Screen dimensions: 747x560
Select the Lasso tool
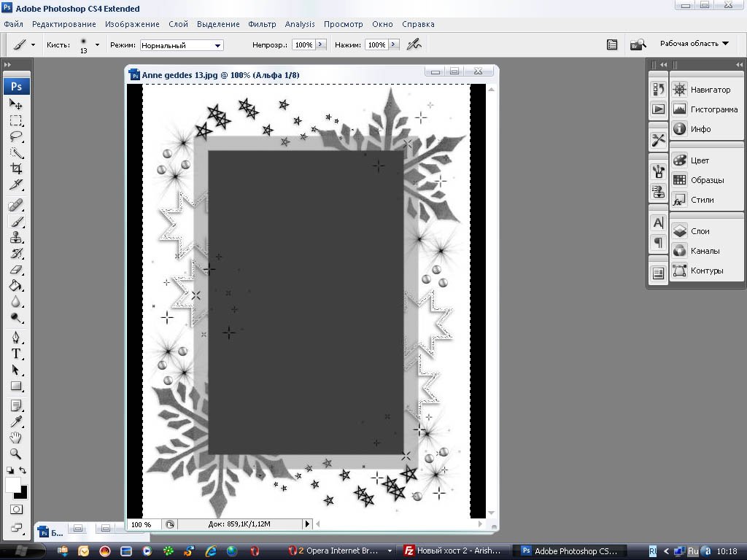pyautogui.click(x=16, y=136)
